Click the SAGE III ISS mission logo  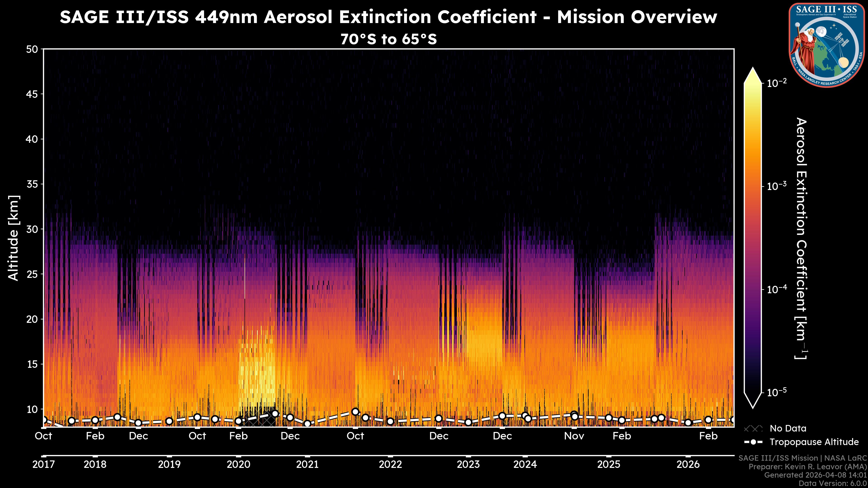(x=827, y=45)
